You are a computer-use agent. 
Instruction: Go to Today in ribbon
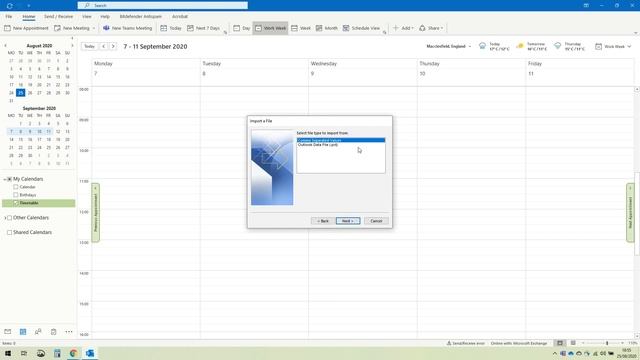171,28
